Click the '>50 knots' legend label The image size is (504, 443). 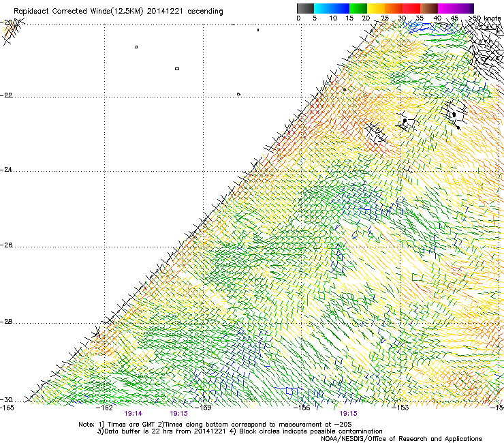tap(485, 18)
